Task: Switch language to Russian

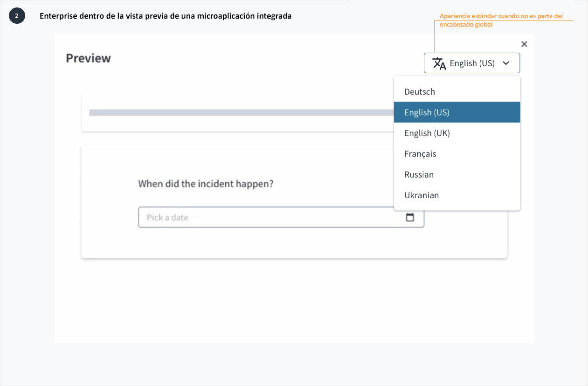Action: click(457, 174)
